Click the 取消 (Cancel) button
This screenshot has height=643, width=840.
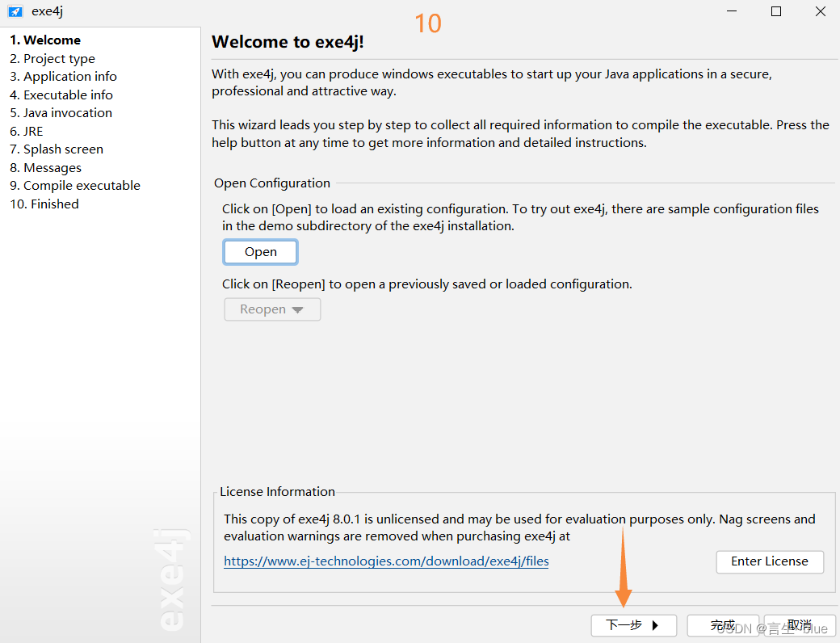pos(800,625)
